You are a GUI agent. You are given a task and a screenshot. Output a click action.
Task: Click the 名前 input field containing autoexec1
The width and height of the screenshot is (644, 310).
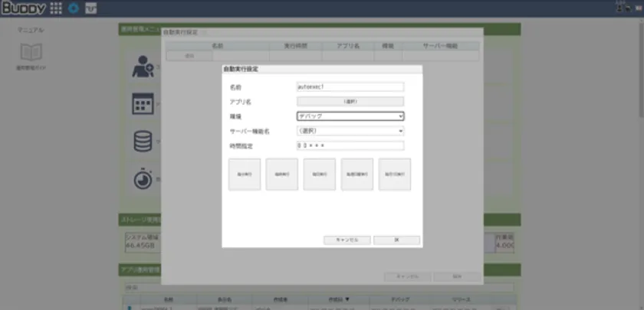(350, 87)
